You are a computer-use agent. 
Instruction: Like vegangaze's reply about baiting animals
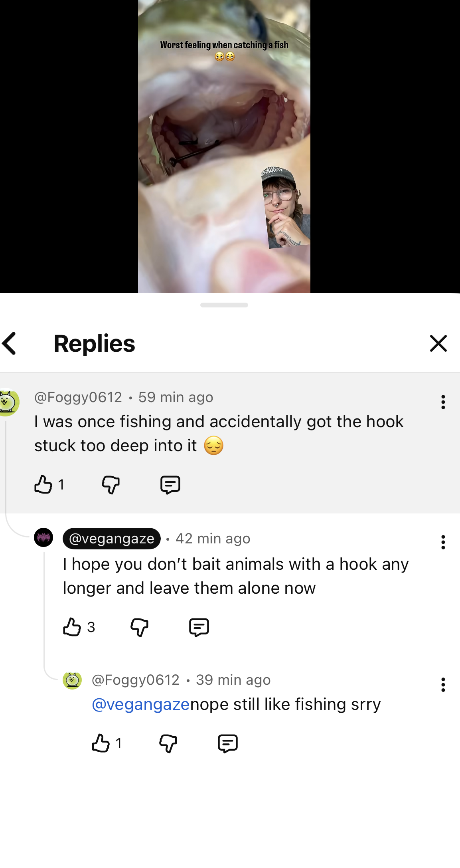coord(72,627)
